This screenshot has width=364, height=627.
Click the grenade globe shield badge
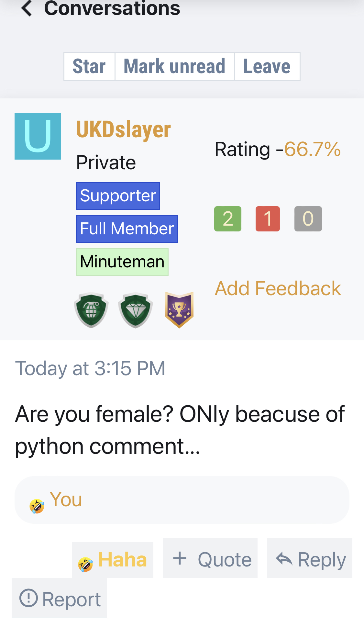coord(91,310)
